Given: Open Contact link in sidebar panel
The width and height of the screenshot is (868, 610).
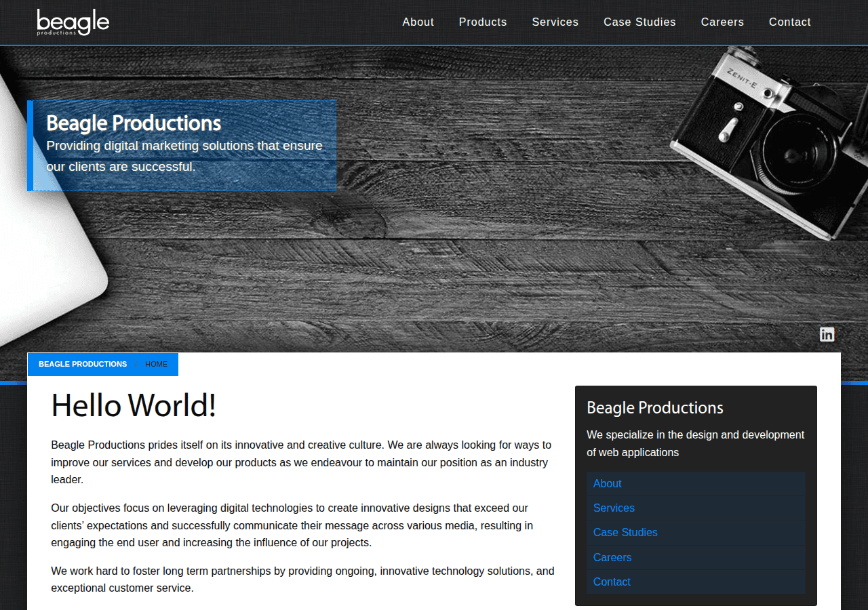Looking at the screenshot, I should 696,582.
